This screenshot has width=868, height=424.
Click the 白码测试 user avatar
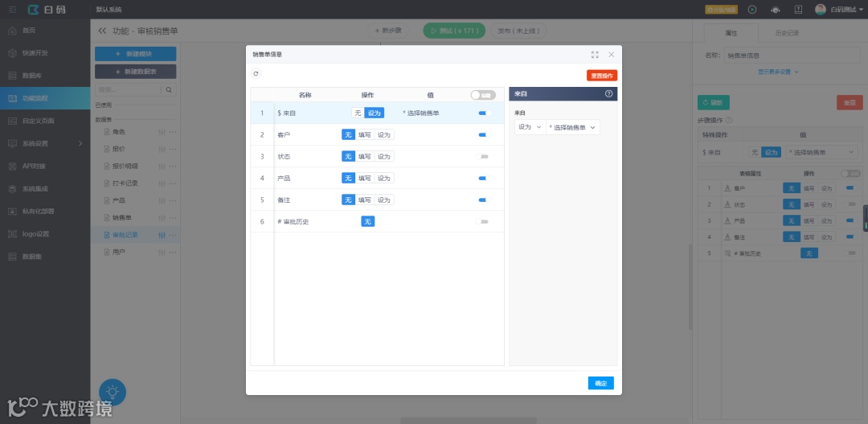pos(821,10)
